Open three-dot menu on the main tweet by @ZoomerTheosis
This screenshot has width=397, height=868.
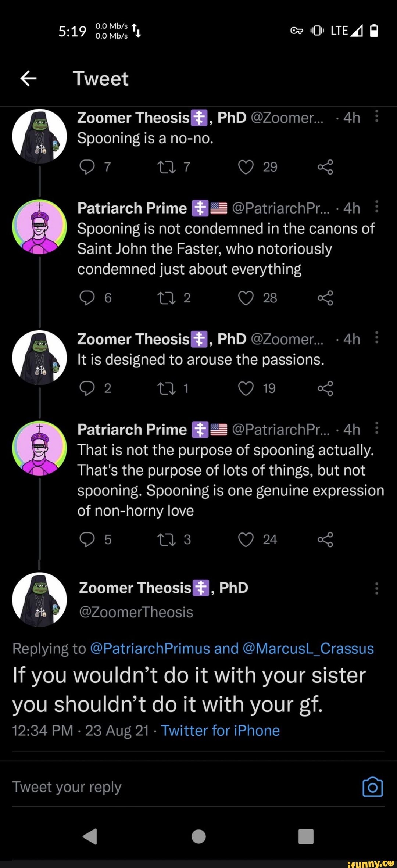click(376, 588)
